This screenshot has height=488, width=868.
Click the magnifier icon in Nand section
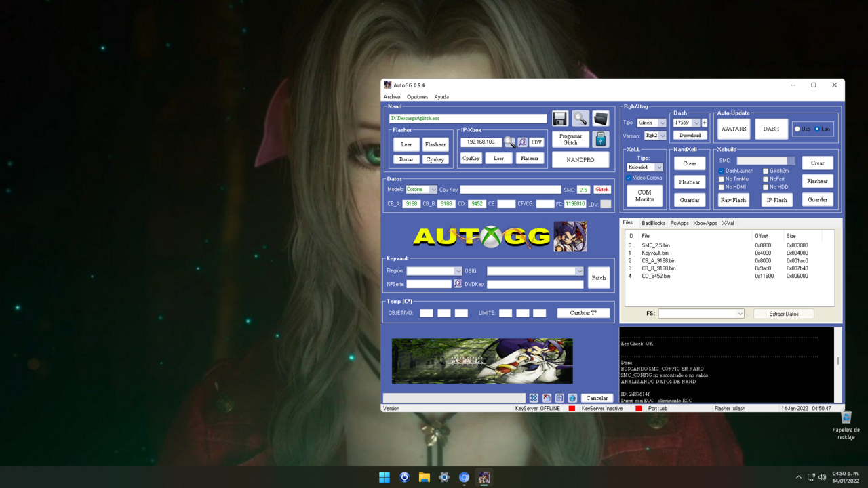click(580, 119)
